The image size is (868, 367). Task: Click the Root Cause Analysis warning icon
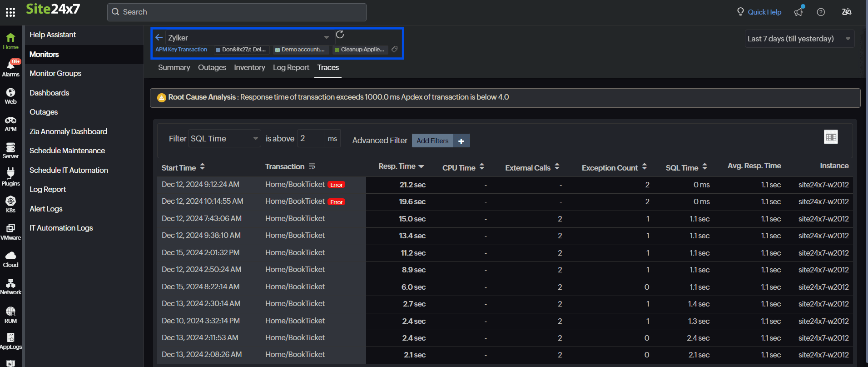tap(161, 97)
